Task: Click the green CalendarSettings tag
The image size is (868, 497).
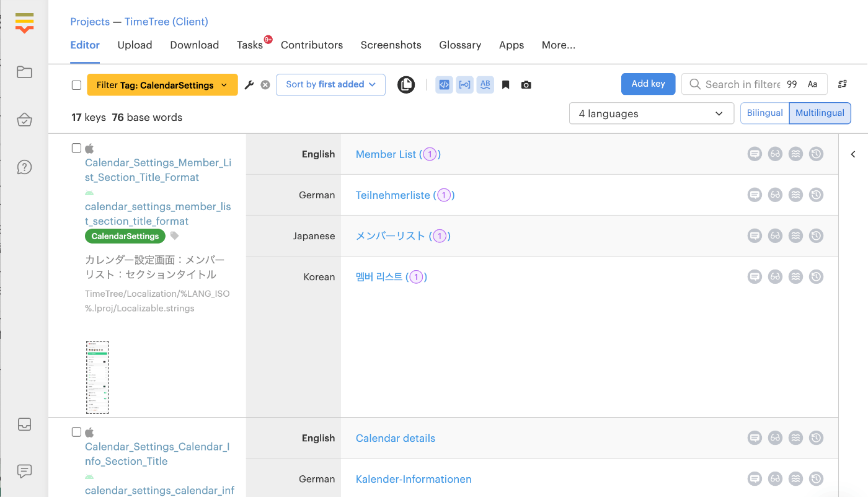Action: [x=125, y=236]
